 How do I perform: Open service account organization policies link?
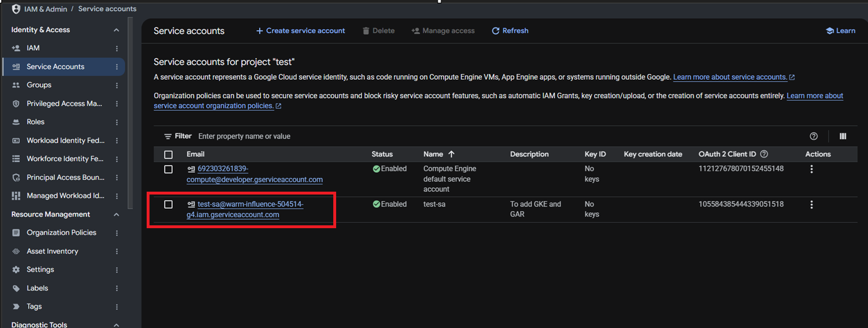coord(499,100)
